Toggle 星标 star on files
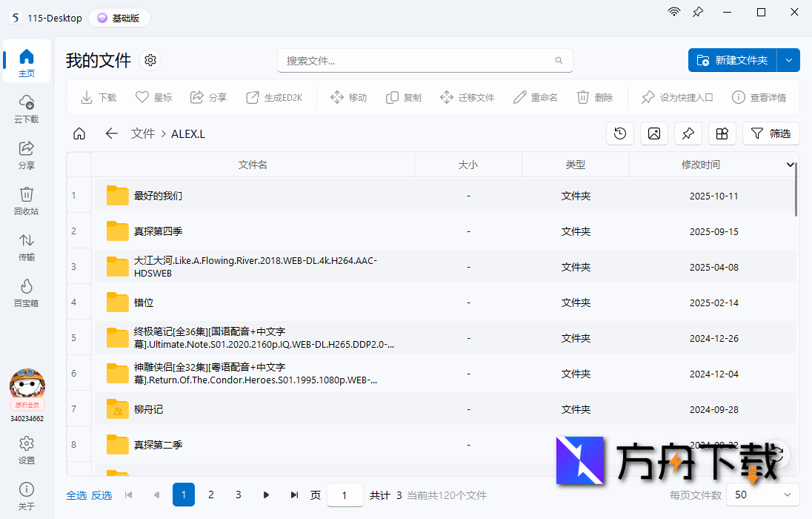 [153, 97]
